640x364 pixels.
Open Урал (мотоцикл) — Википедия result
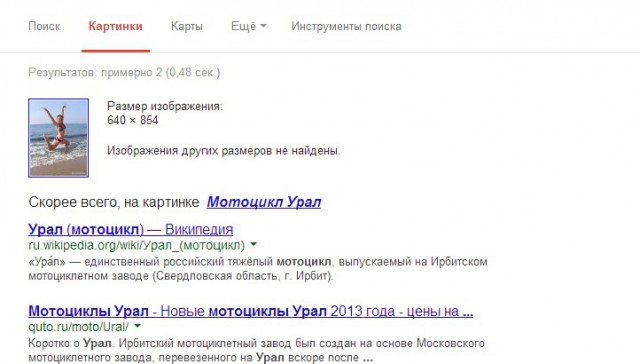click(131, 229)
